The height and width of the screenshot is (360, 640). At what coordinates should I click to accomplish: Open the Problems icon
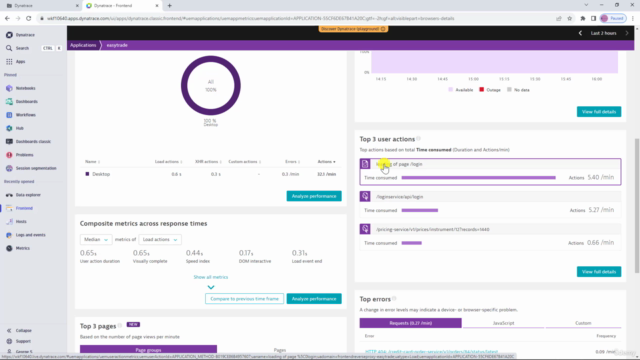(9, 155)
